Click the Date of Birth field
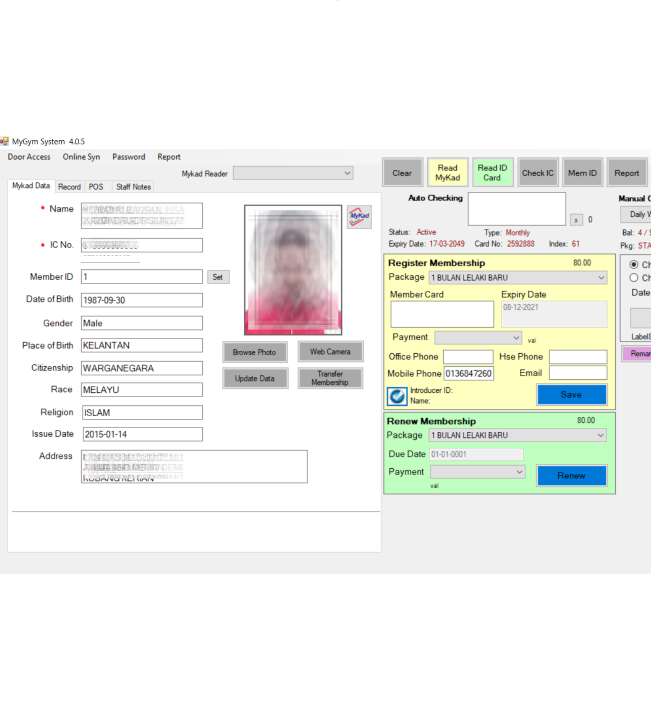653x703 pixels. click(142, 300)
